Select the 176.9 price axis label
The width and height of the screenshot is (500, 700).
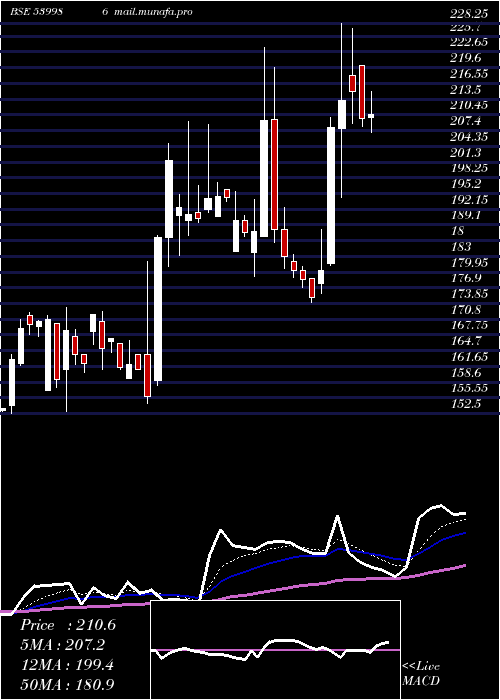point(465,278)
